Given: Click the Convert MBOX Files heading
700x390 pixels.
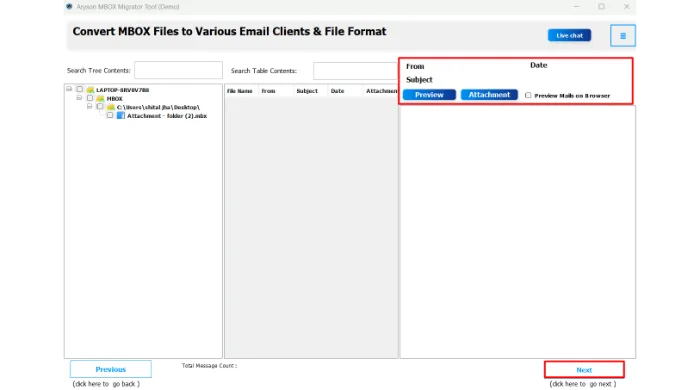Looking at the screenshot, I should coord(229,32).
